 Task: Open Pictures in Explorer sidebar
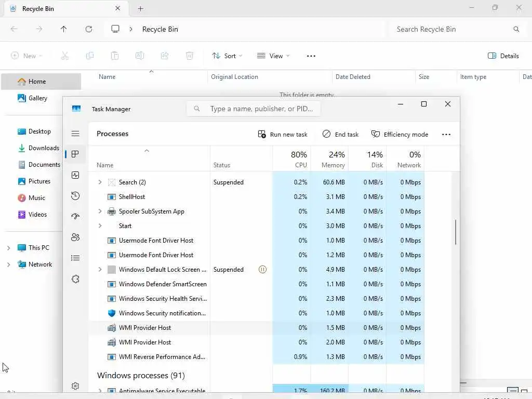(x=34, y=181)
